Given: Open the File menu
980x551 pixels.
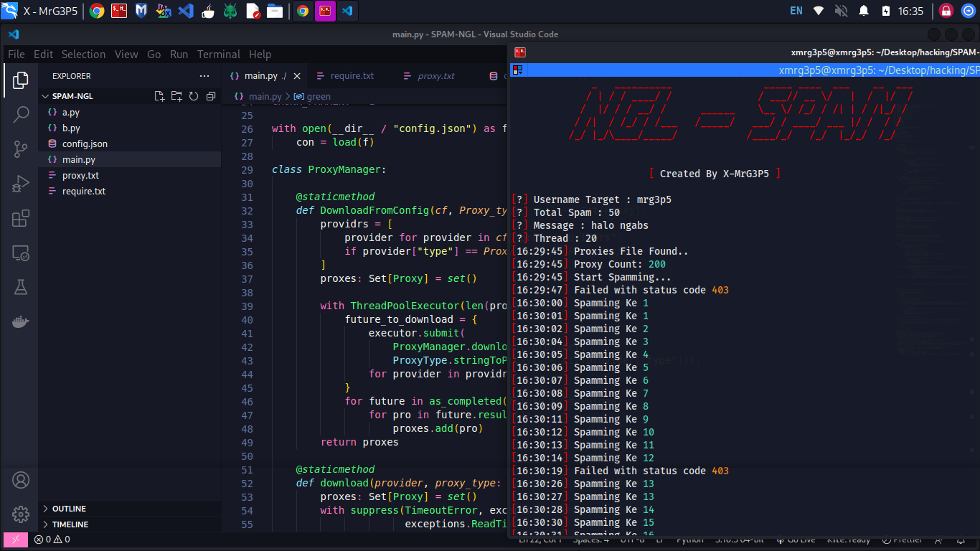Looking at the screenshot, I should coord(16,55).
